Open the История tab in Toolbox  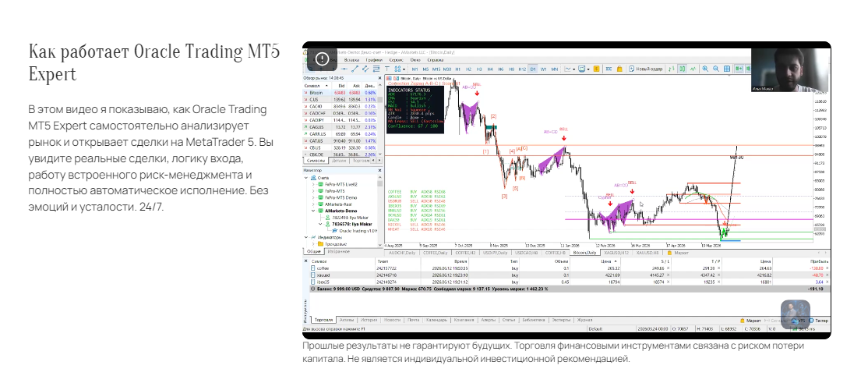[369, 320]
